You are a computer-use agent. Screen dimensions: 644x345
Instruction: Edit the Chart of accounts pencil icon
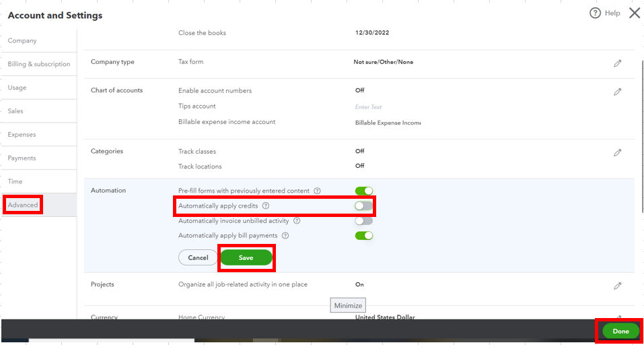(617, 92)
